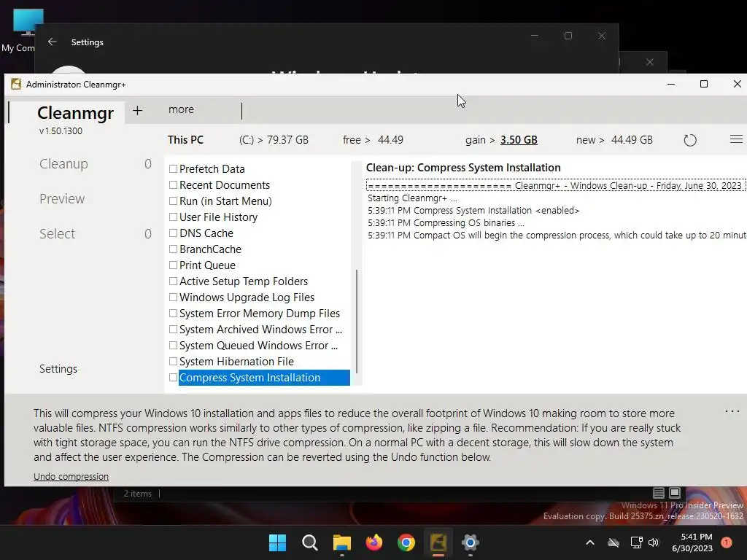Check the Prefetch Data checkbox
This screenshot has height=560, width=747.
click(x=173, y=169)
